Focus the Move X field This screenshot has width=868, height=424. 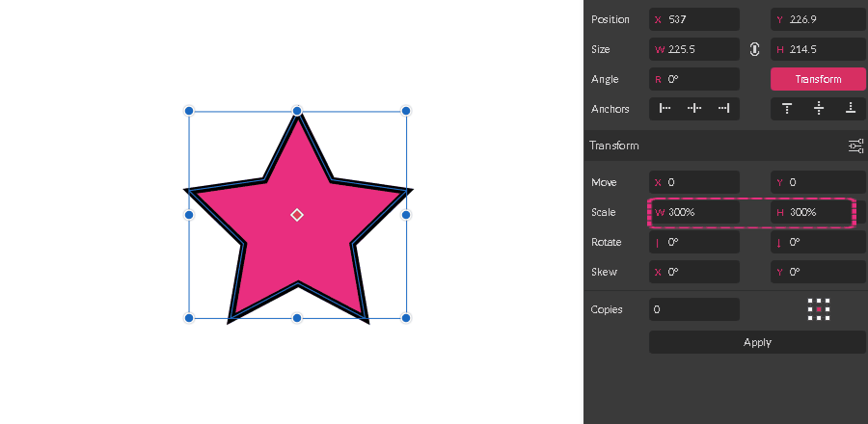coord(694,182)
